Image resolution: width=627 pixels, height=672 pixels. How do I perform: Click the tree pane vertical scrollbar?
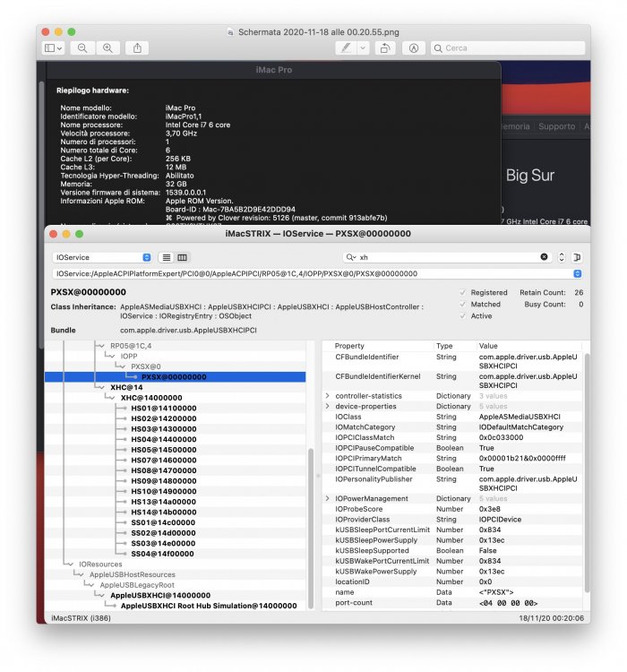(x=311, y=527)
